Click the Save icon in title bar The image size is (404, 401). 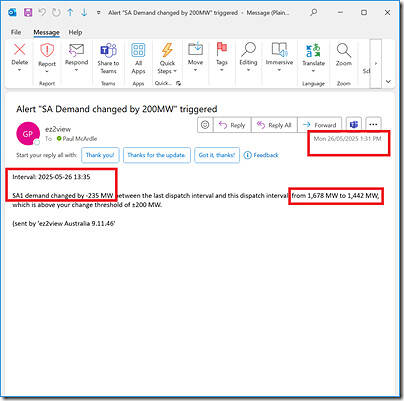coord(28,13)
